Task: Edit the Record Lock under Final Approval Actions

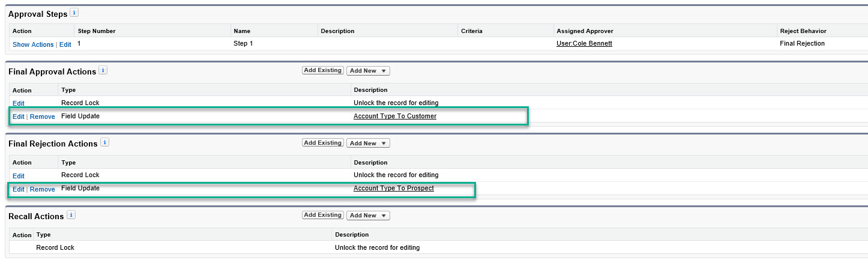Action: pos(19,103)
